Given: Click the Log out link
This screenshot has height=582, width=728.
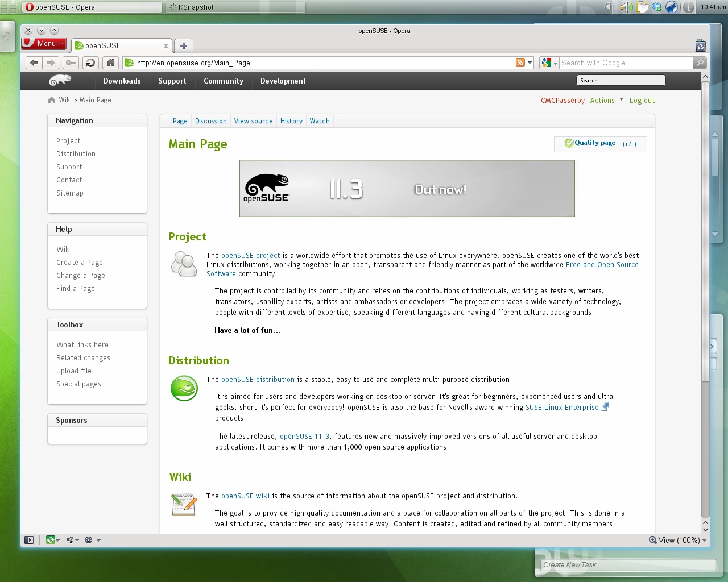Looking at the screenshot, I should click(642, 101).
